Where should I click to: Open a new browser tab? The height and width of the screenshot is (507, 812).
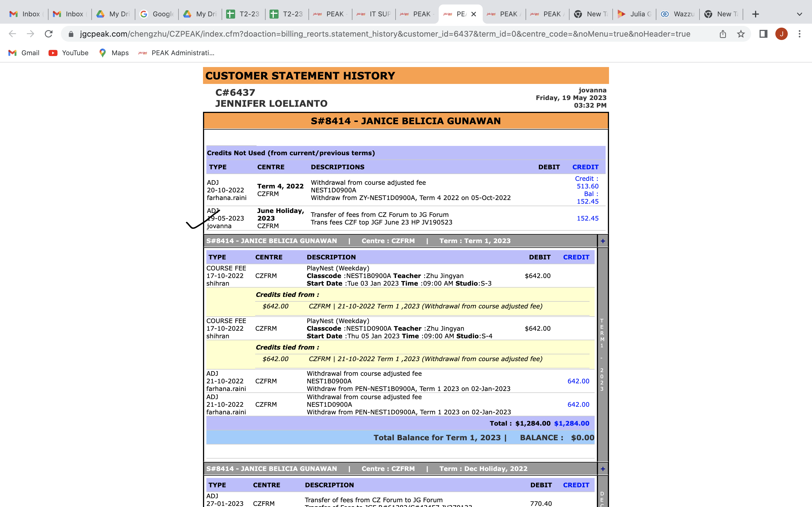[x=755, y=14]
